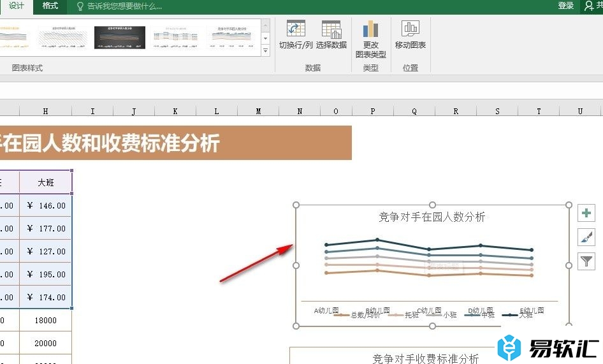Select column U header

tap(580, 111)
